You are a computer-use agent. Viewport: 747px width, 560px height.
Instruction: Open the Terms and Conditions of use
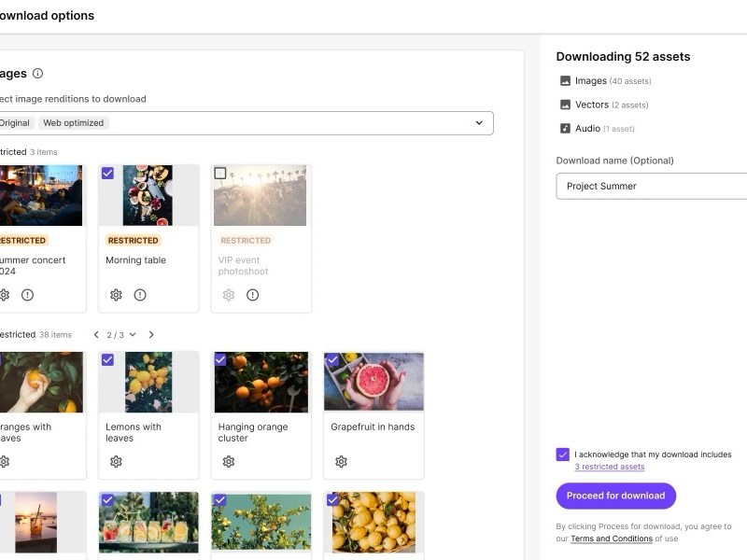[x=610, y=539]
